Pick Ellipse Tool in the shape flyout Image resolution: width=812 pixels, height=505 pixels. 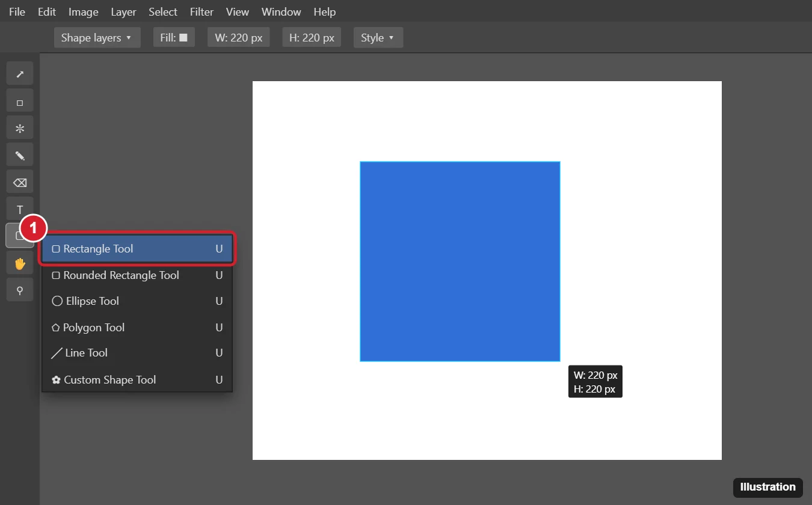click(x=137, y=301)
